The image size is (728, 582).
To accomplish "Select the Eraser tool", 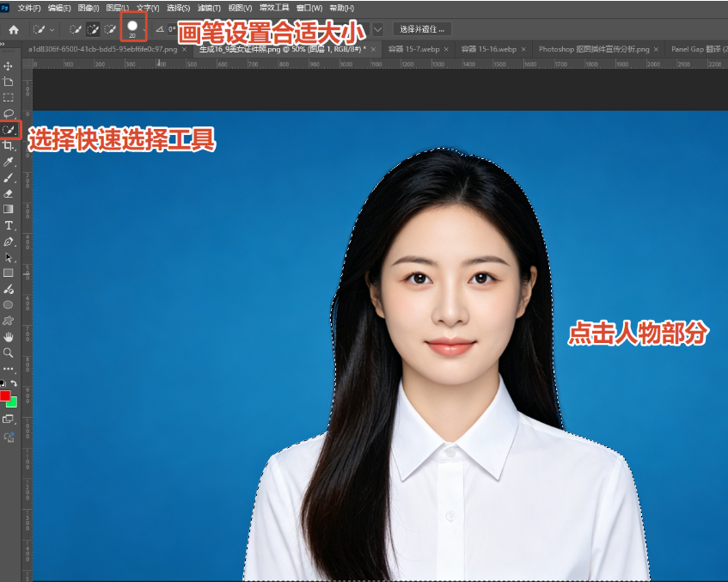I will click(9, 193).
